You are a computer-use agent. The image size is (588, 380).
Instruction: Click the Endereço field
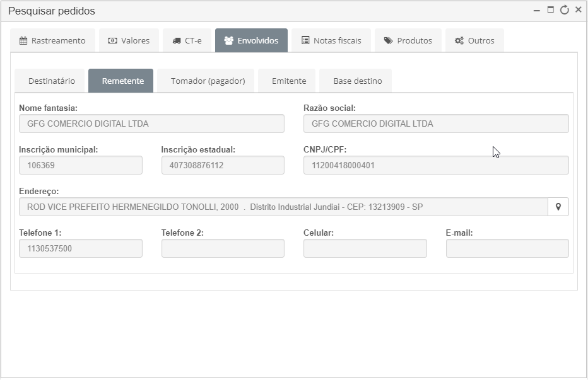coord(283,207)
